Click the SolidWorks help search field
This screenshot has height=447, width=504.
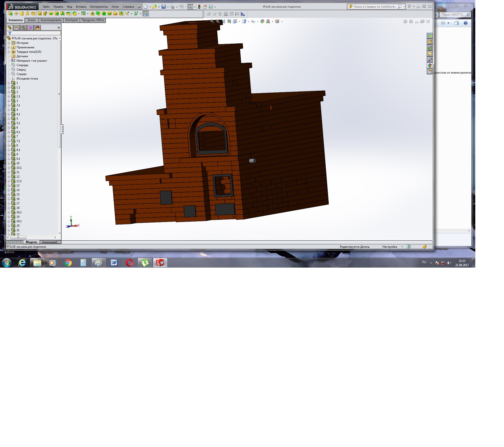pos(374,7)
